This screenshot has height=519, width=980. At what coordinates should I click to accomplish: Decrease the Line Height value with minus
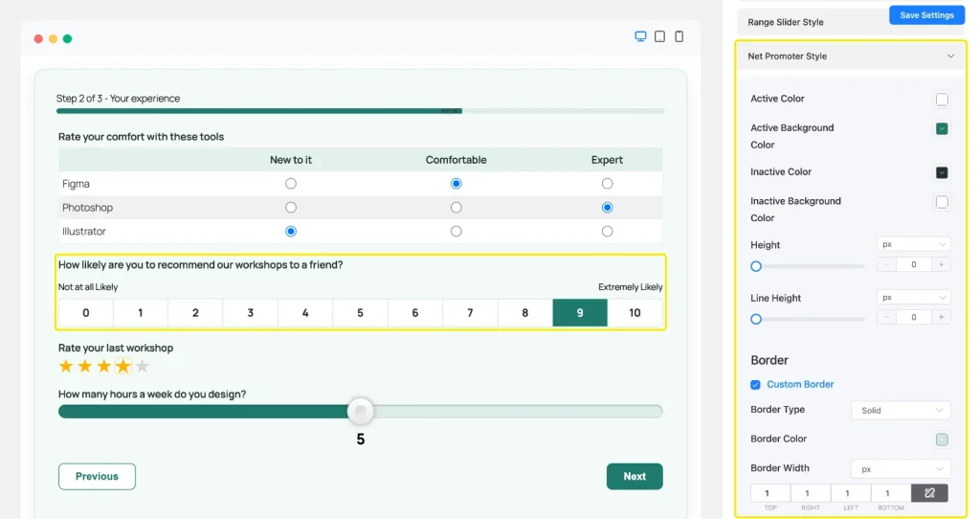pos(886,317)
